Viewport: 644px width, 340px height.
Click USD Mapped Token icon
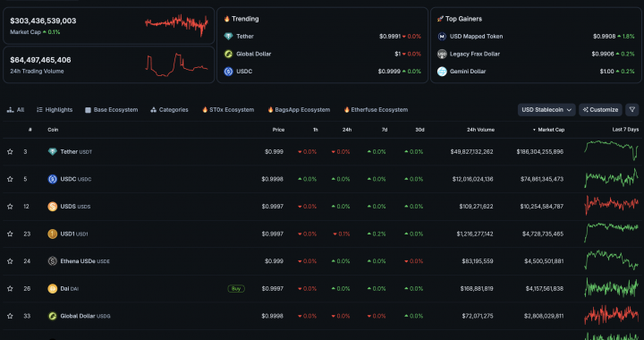point(442,37)
